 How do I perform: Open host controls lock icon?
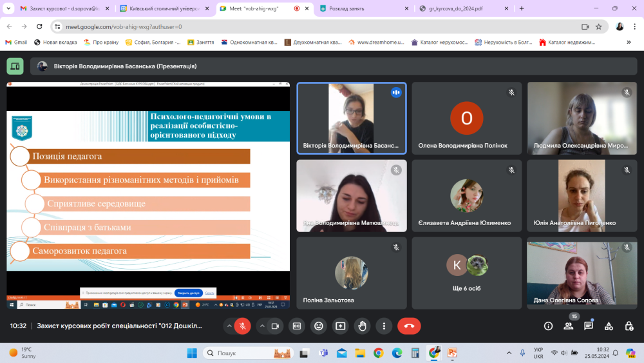point(629,326)
